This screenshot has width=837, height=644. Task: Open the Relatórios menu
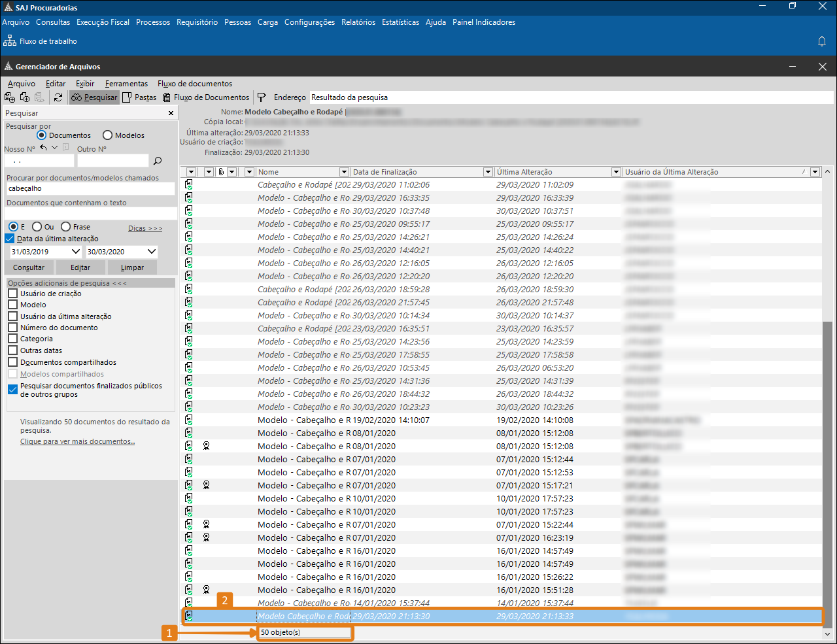(358, 22)
